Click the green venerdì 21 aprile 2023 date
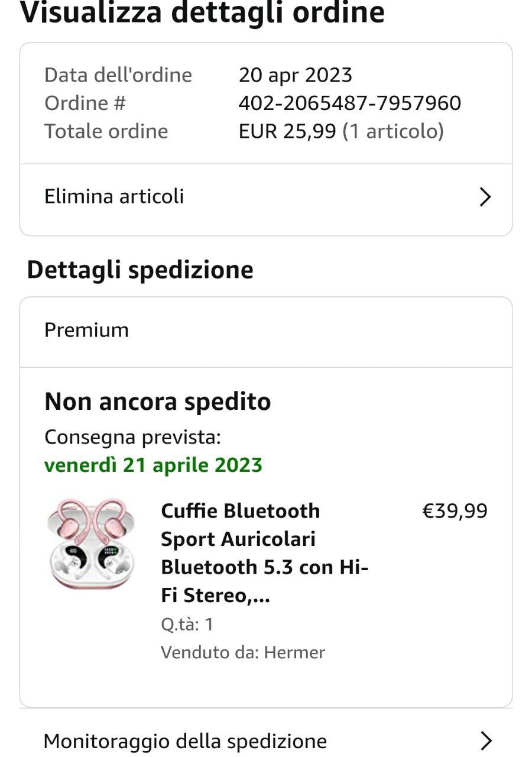The width and height of the screenshot is (532, 757). [153, 465]
